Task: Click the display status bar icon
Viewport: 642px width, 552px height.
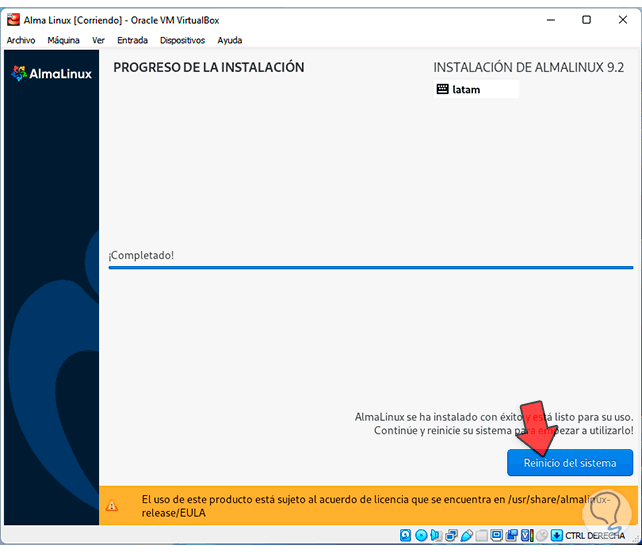Action: [497, 535]
